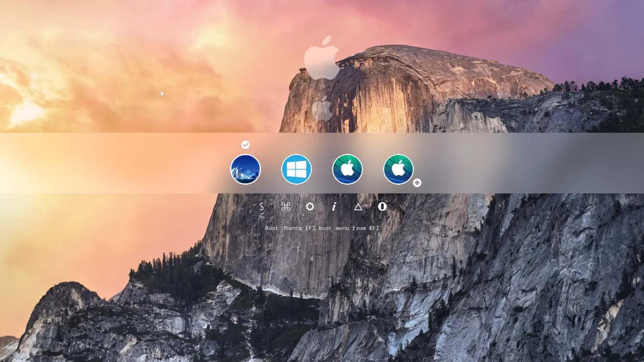Boot the Windows logo entry
Viewport: 644px width, 362px height.
coord(296,169)
